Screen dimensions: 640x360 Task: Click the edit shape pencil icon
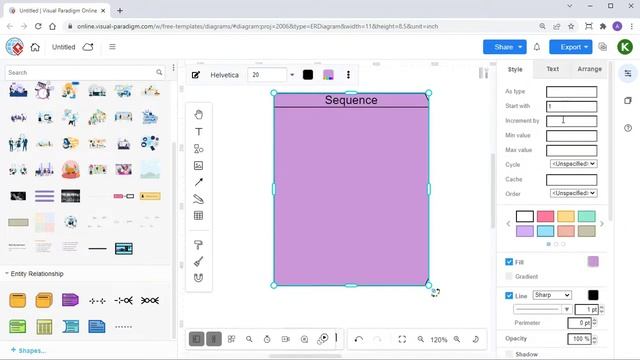196,75
